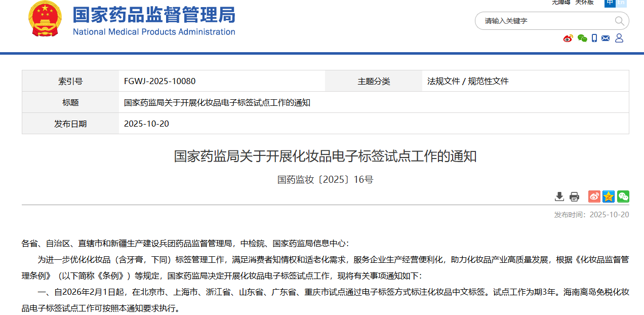This screenshot has width=644, height=315.
Task: Open the user account icon
Action: pyautogui.click(x=619, y=38)
